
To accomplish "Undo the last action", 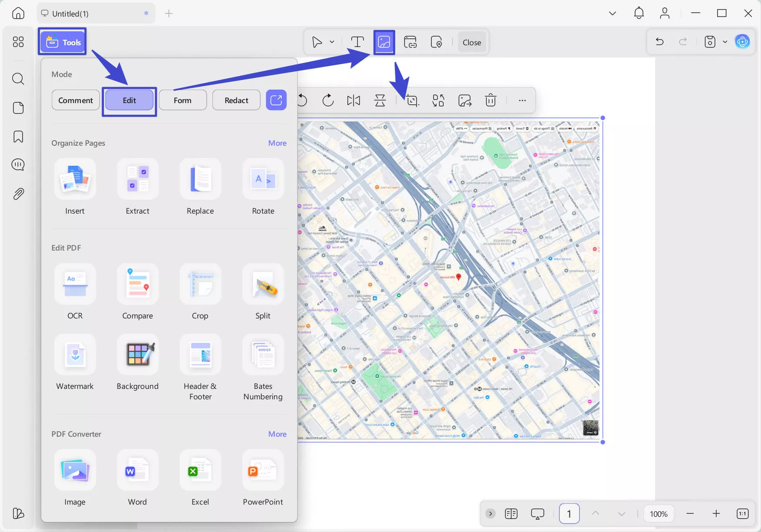I will tap(660, 42).
